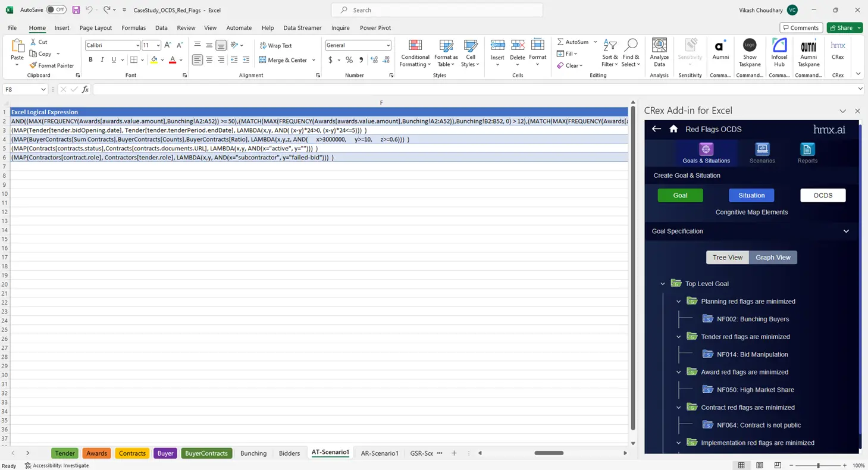Open the Power Pivot ribbon tab
Screen dimensions: 868x470
[x=375, y=28]
